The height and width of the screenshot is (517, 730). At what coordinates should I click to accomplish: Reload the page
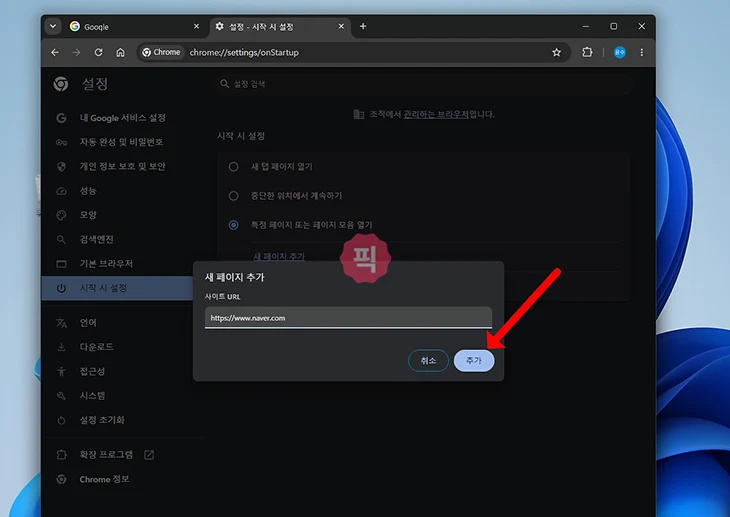pyautogui.click(x=98, y=52)
